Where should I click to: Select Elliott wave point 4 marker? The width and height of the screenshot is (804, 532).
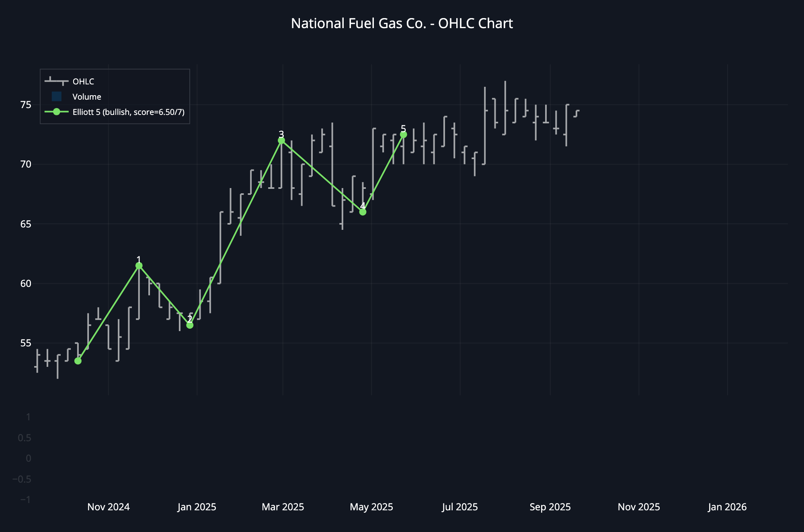[363, 212]
